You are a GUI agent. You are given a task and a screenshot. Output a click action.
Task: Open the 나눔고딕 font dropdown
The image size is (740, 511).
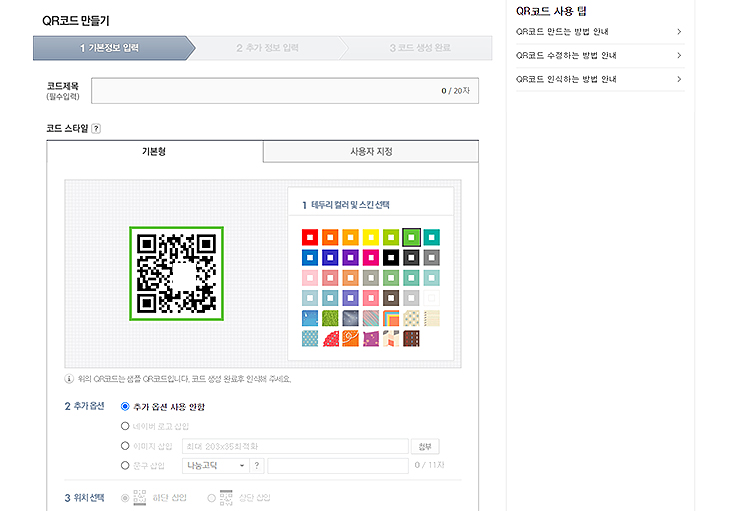[215, 466]
